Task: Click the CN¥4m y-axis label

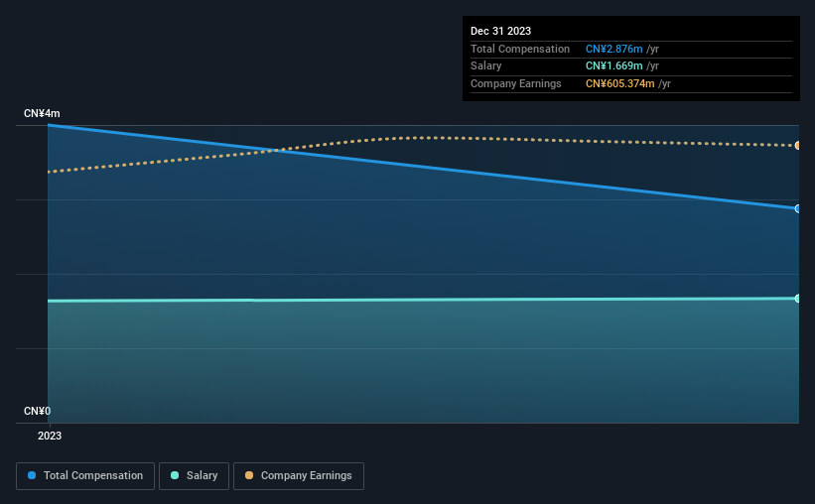Action: [42, 113]
